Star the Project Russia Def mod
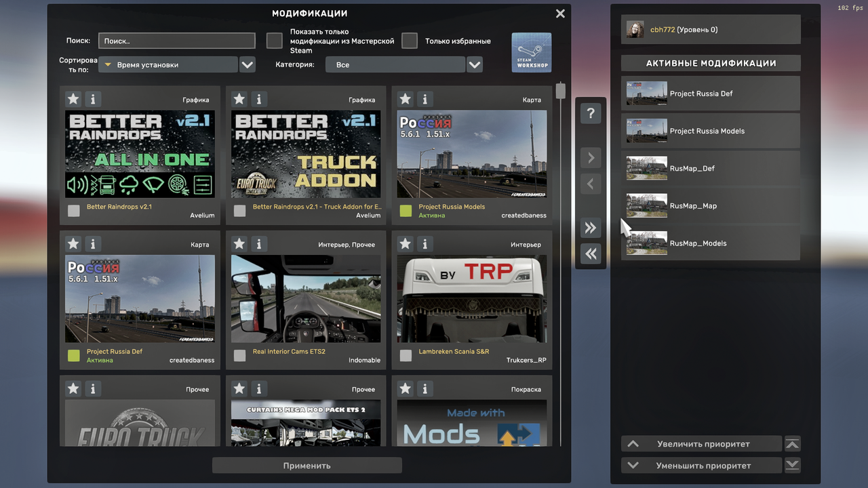The width and height of the screenshot is (868, 488). 73,244
